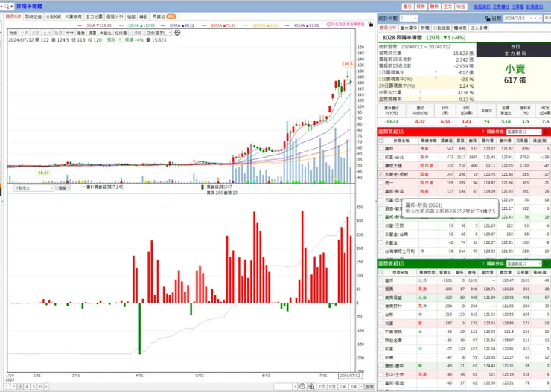Click the 2024/07/12 date marker on time axis
The image size is (551, 392).
[351, 376]
